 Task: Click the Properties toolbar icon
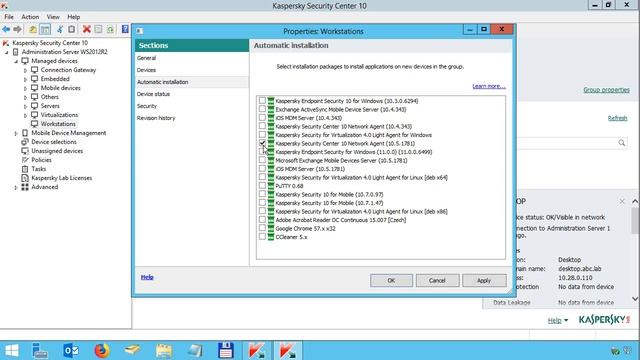coord(98,29)
